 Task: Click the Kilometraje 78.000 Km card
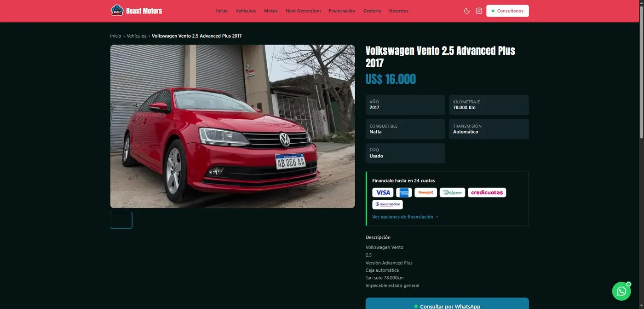(489, 105)
